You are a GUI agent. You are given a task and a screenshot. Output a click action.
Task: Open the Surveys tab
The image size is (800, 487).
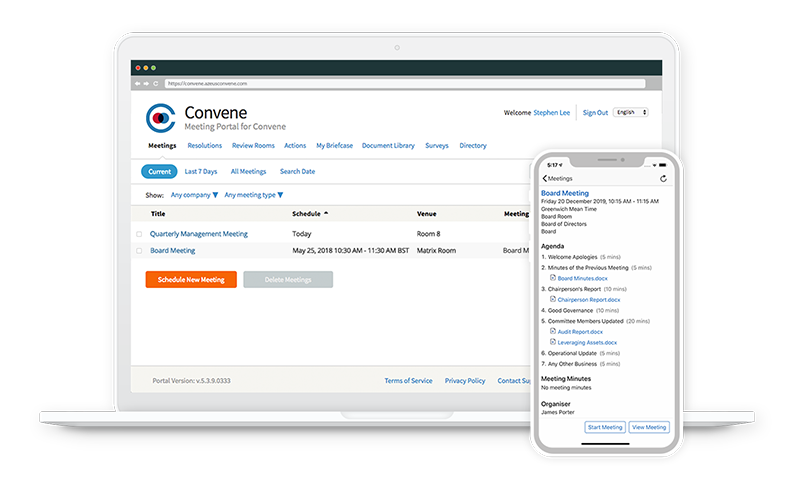pos(437,145)
